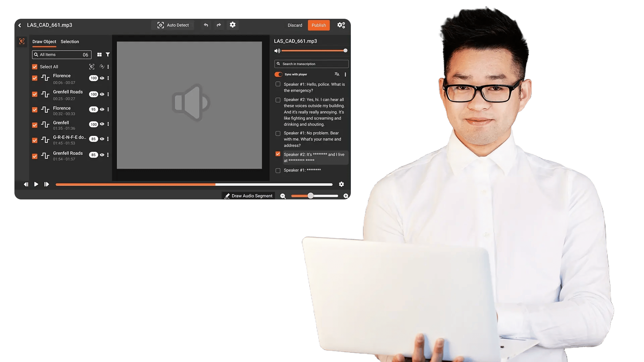Hide the Florence 00:06 segment with its eye toggle
This screenshot has height=362, width=644.
coord(102,78)
